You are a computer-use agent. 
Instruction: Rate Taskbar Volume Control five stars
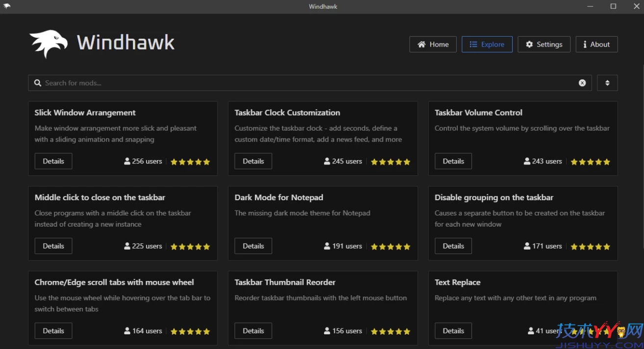tap(607, 161)
